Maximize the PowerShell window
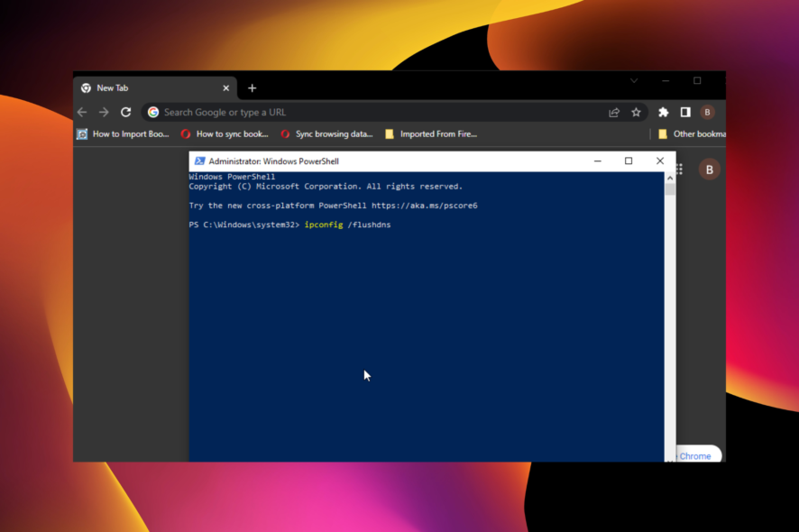This screenshot has width=799, height=532. [629, 161]
